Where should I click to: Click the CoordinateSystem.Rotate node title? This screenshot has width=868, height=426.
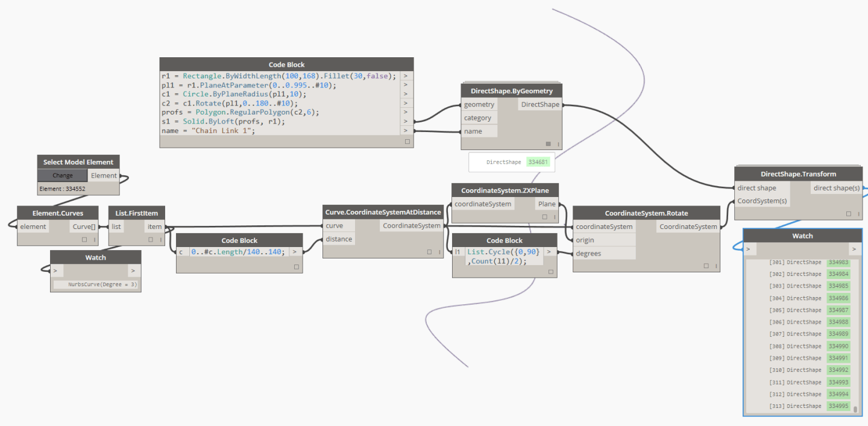point(646,213)
